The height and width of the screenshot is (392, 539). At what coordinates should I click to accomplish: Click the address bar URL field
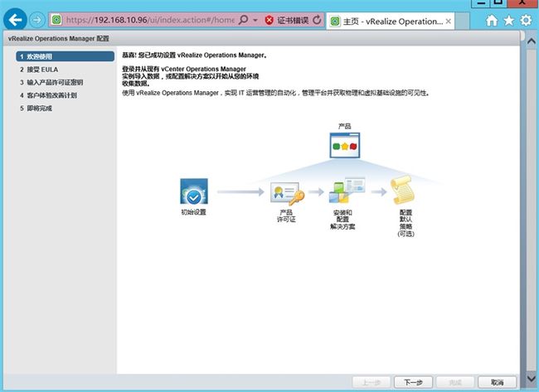[x=150, y=20]
